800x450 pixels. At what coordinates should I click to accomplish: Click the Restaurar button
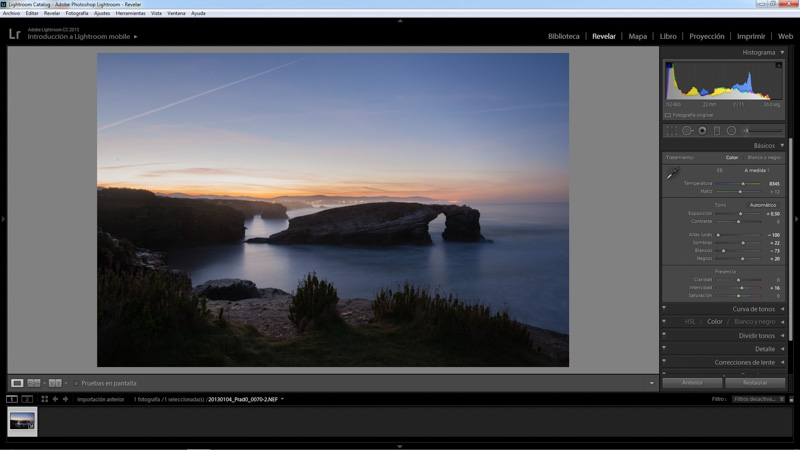coord(755,382)
